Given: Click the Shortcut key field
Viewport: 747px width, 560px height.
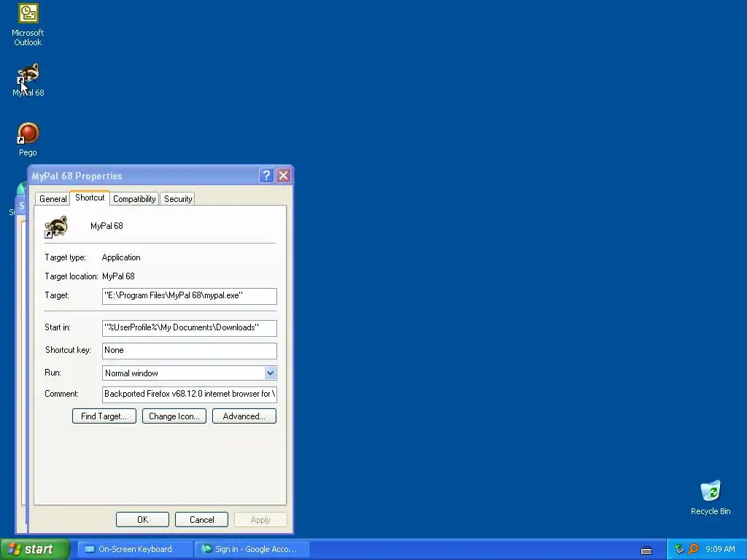Looking at the screenshot, I should tap(190, 351).
